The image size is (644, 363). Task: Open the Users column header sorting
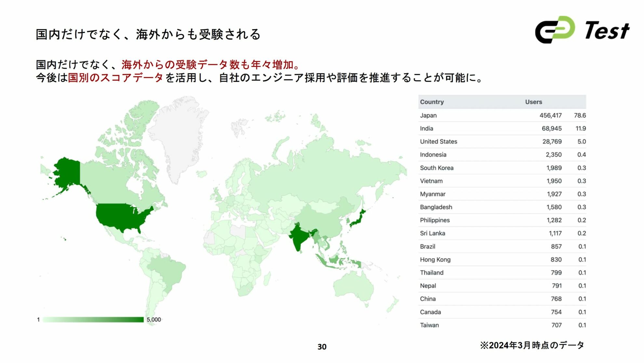533,102
